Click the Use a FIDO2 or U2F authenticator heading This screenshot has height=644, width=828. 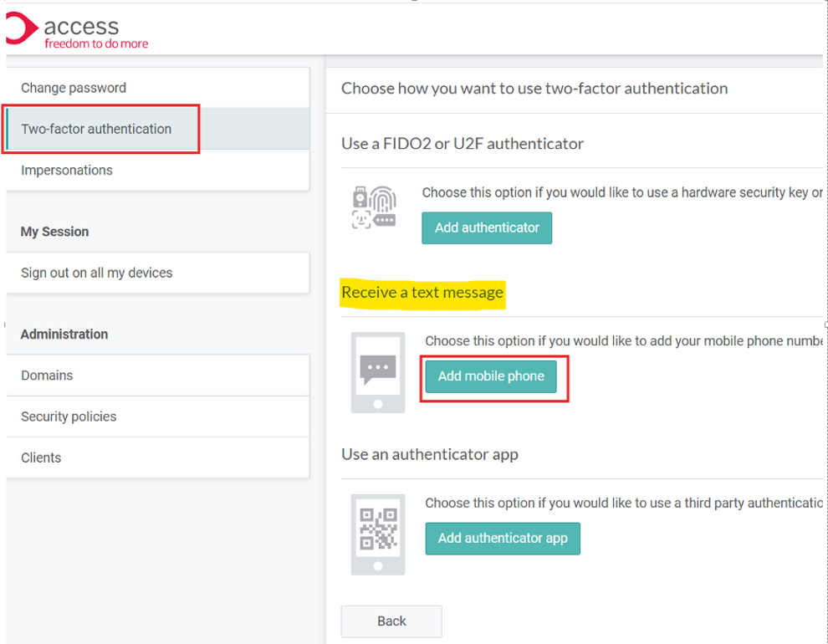(463, 144)
